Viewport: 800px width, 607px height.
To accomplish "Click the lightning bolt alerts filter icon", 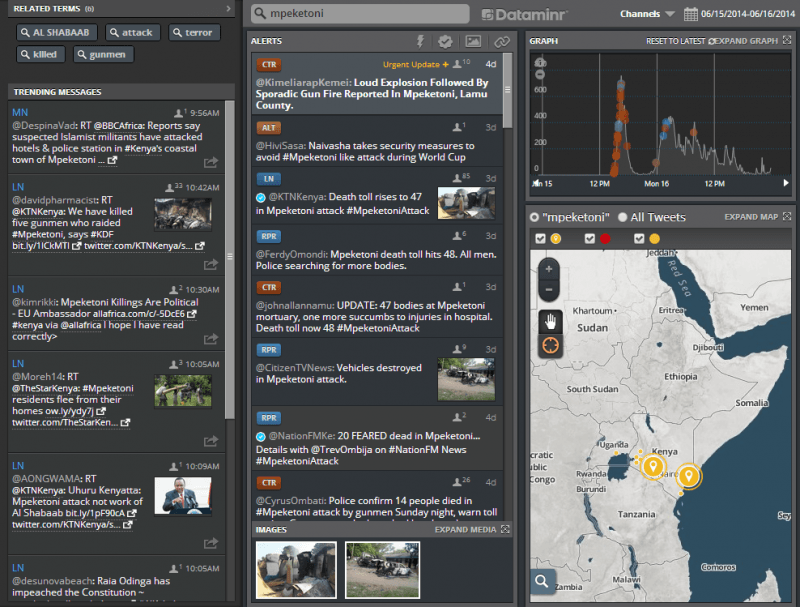I will tap(420, 41).
